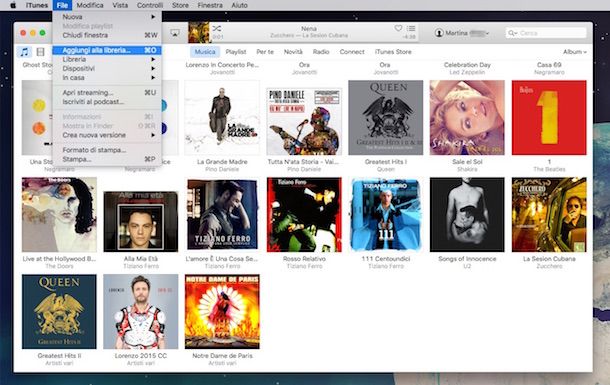Open Nuova submenu
Viewport: 610px width, 385px height.
[x=107, y=17]
